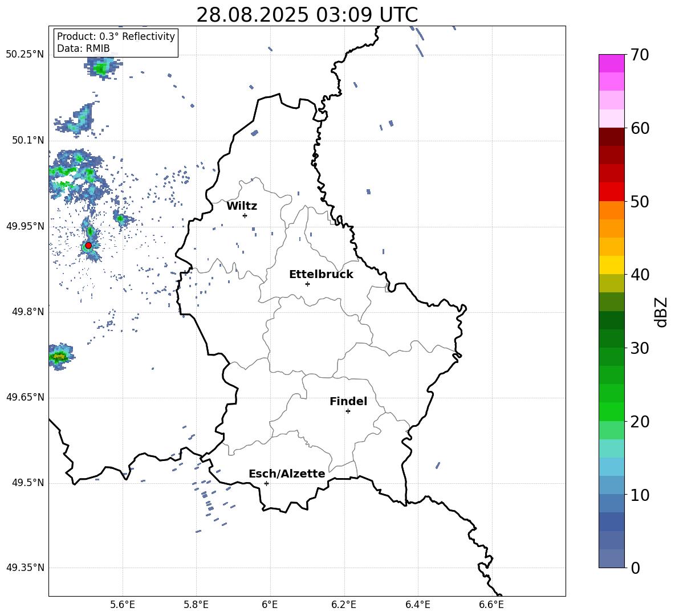Click the Wiltz station cross marker
Image resolution: width=675 pixels, height=616 pixels.
click(245, 215)
